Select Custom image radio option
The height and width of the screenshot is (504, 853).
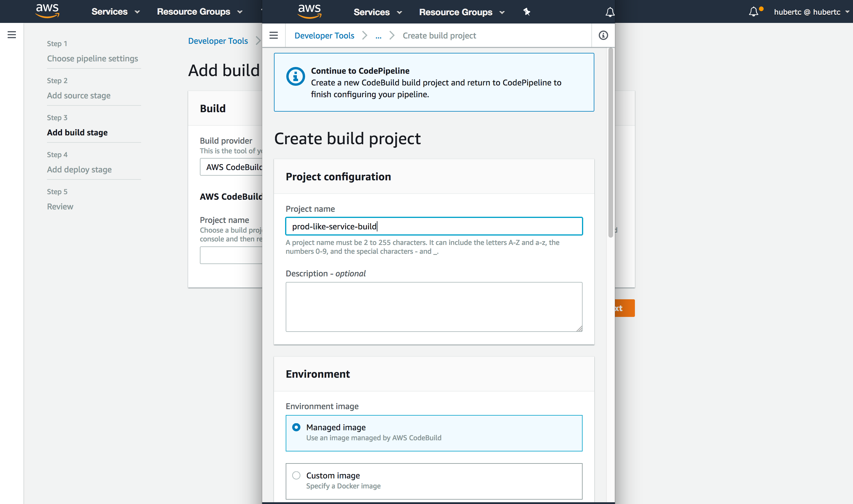tap(296, 476)
